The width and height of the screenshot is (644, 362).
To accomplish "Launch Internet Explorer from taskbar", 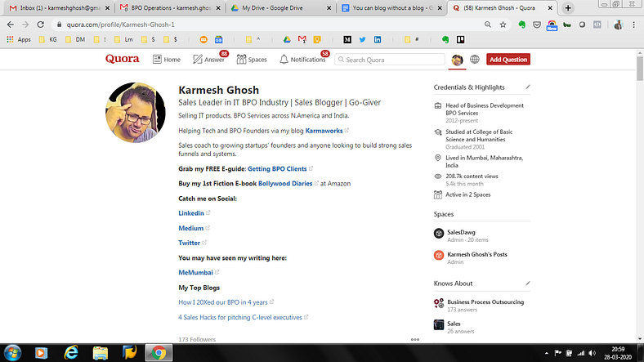I will (x=71, y=353).
